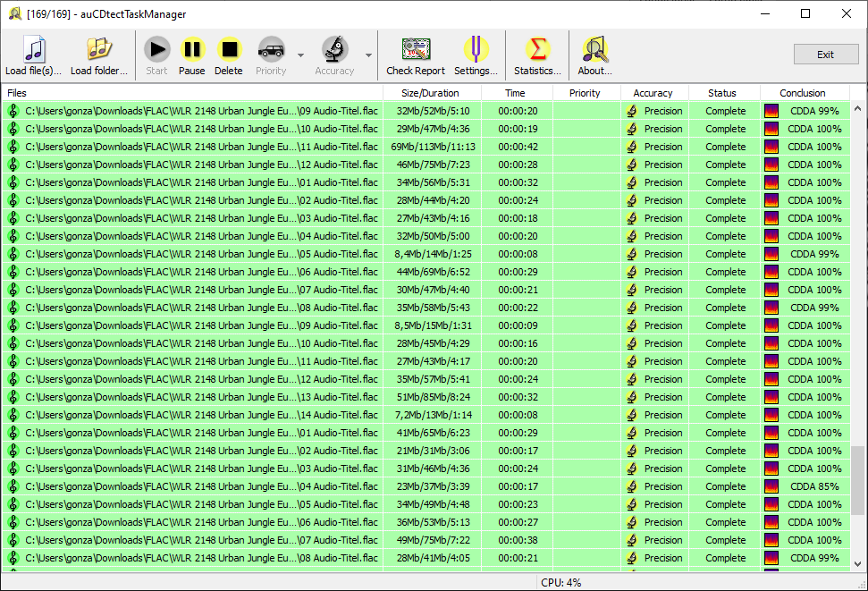Click the application icon in the title bar
The width and height of the screenshot is (868, 591).
click(15, 13)
